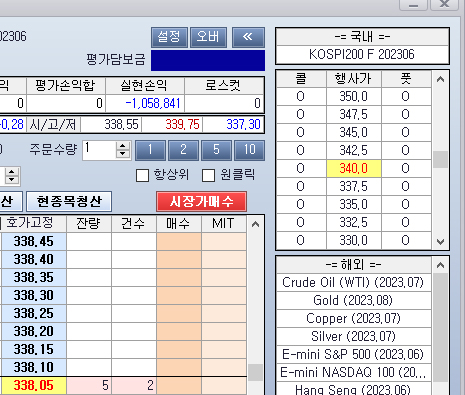Click the red 시장가매수 market buy button

[x=201, y=201]
